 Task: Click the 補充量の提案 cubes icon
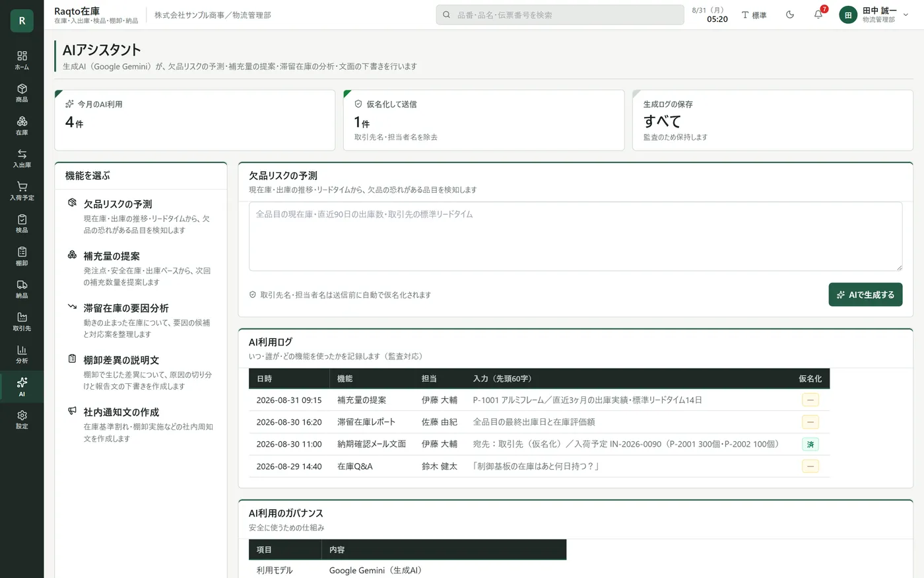(x=73, y=255)
